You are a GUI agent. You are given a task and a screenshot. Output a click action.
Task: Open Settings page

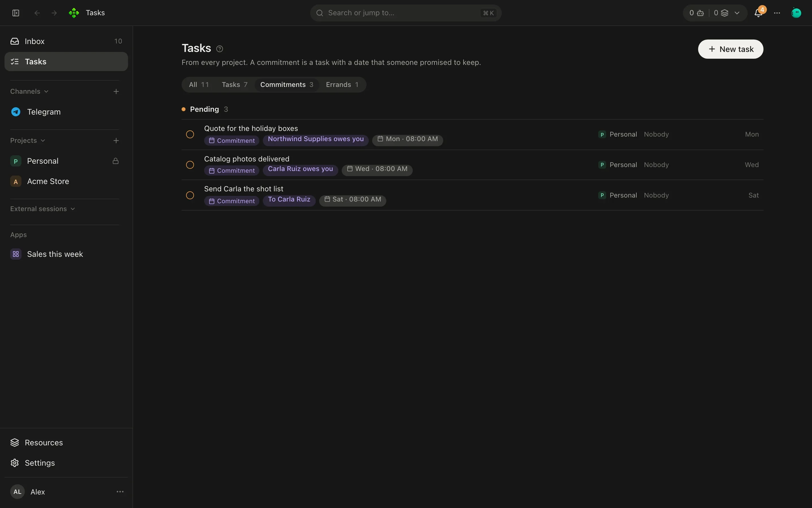pyautogui.click(x=66, y=463)
